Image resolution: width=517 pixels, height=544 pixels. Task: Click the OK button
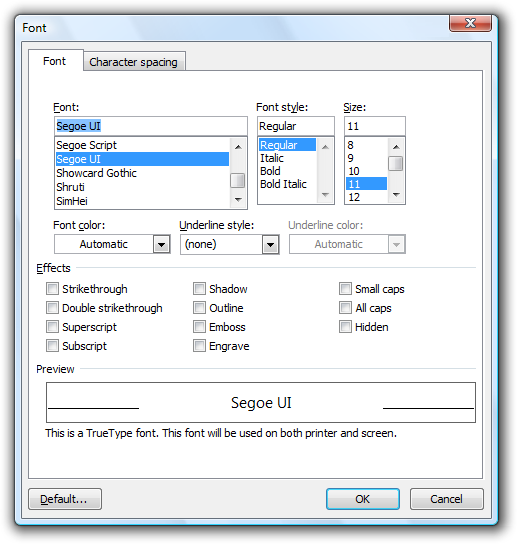[x=363, y=499]
